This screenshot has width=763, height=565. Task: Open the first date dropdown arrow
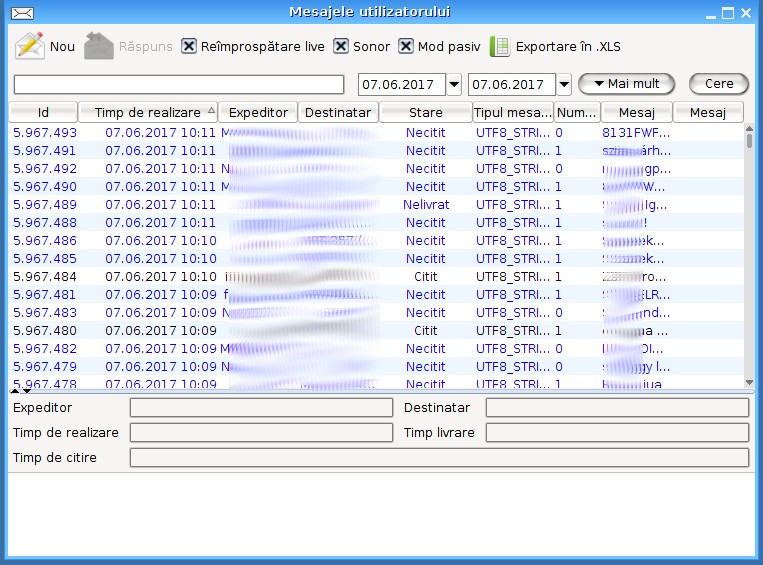[453, 84]
